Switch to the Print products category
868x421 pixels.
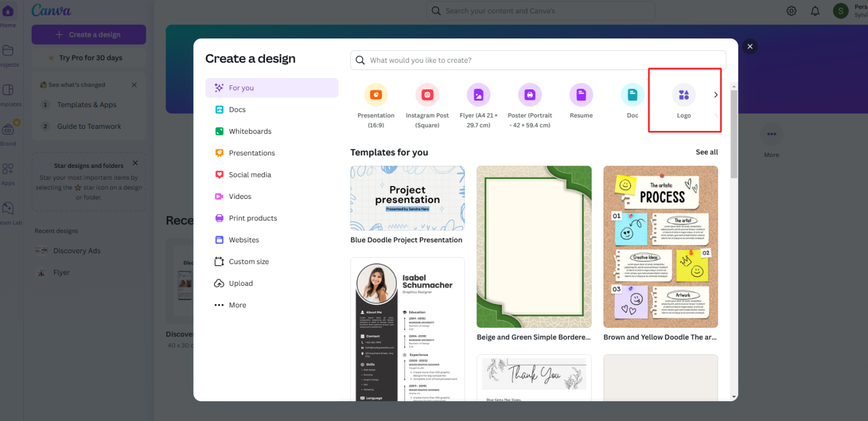pyautogui.click(x=253, y=218)
